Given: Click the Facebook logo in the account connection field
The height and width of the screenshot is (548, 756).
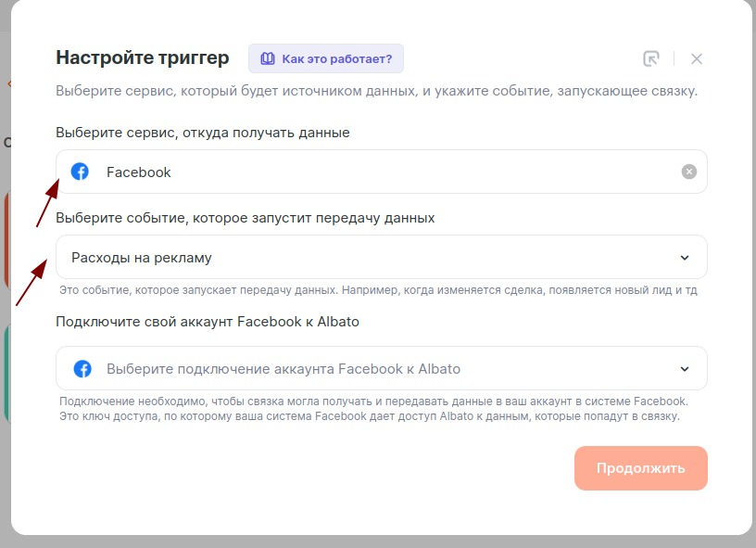Looking at the screenshot, I should point(82,369).
